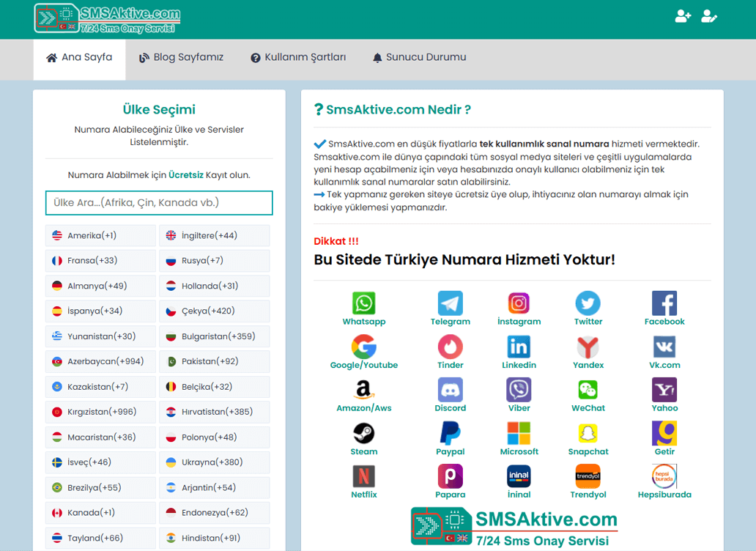
Task: Open the Hepsiburada service icon
Action: [664, 476]
